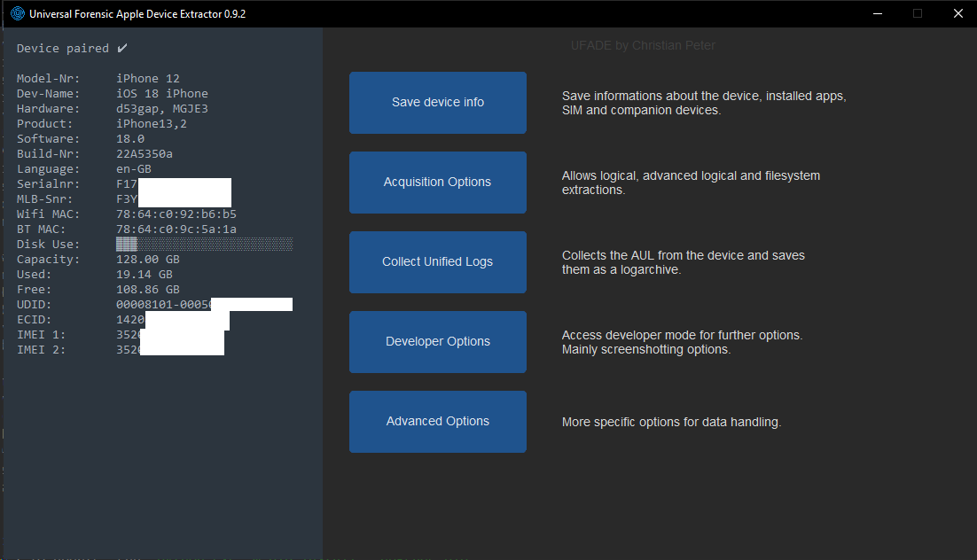
Task: Click capacity value '128.00 GB'
Action: (148, 259)
